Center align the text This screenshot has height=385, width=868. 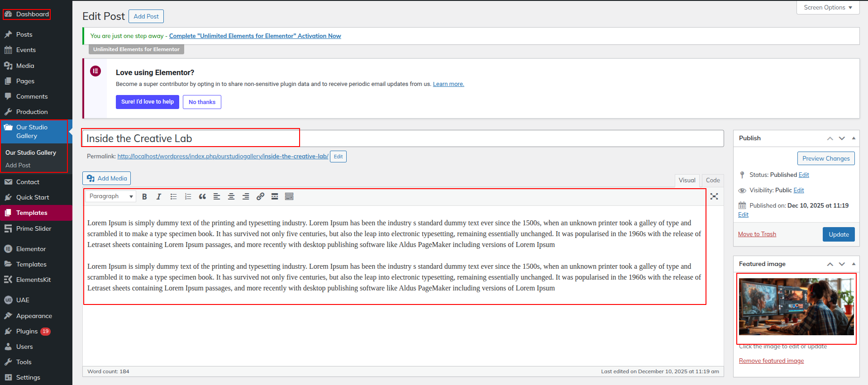pos(231,196)
